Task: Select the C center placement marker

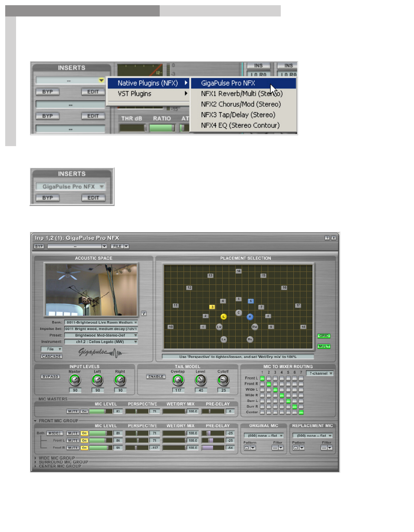Action: 238,313
